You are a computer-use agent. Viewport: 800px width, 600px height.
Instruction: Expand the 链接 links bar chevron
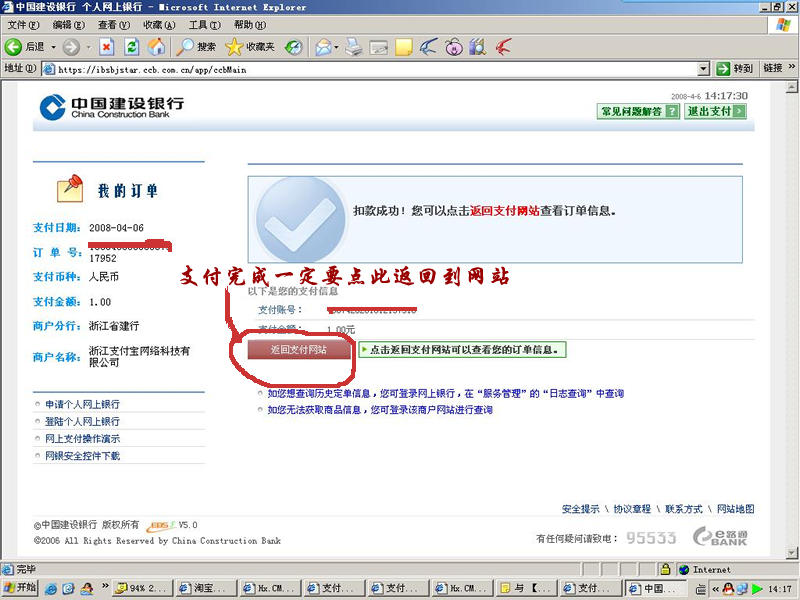point(791,67)
